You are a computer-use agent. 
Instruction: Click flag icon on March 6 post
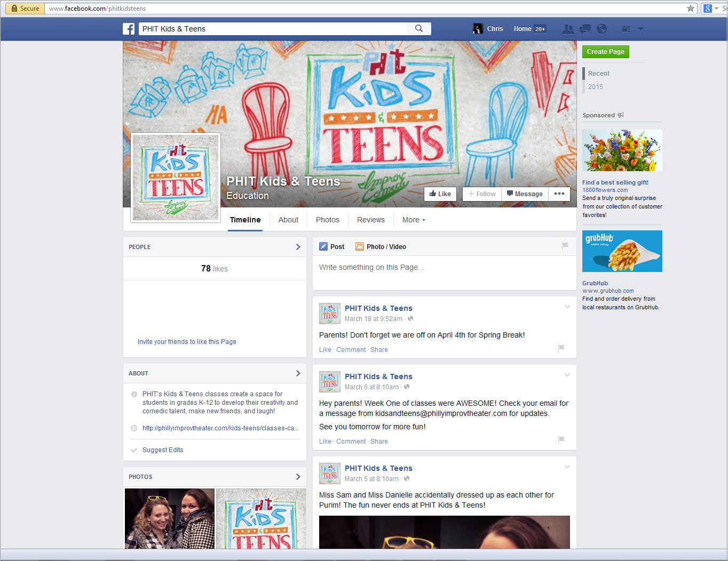(561, 440)
